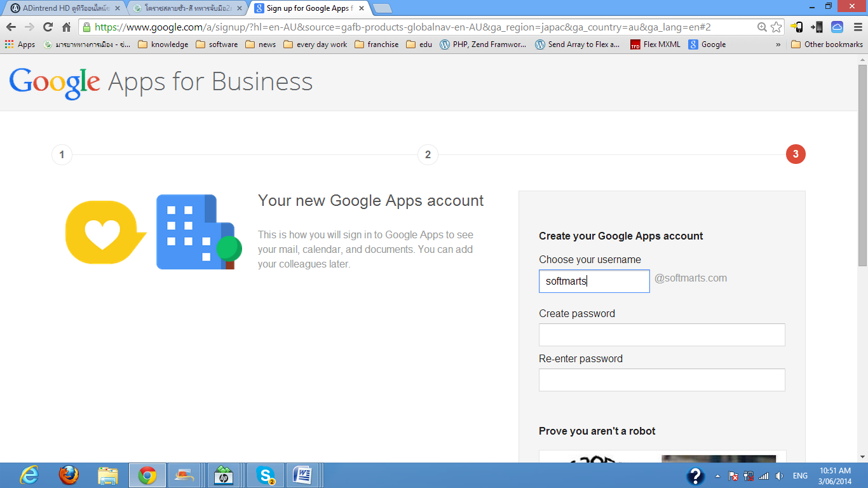
Task: Open the franchise bookmarks folder
Action: click(377, 44)
